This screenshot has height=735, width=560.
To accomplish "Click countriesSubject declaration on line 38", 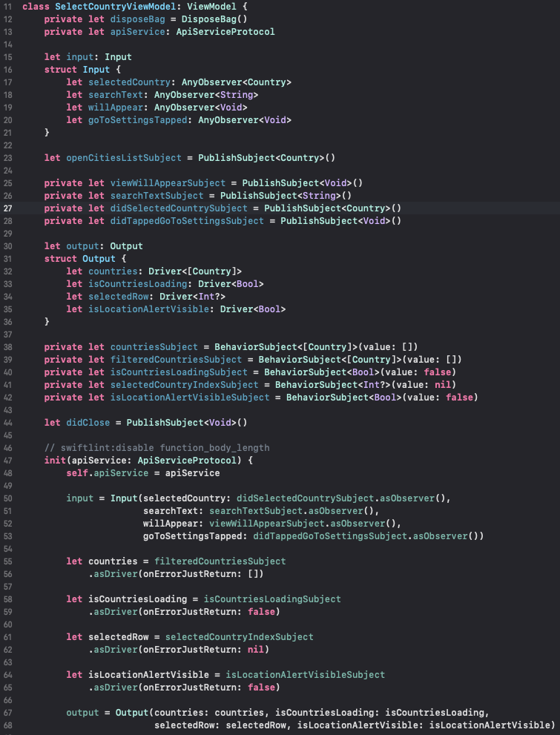I will coord(154,347).
